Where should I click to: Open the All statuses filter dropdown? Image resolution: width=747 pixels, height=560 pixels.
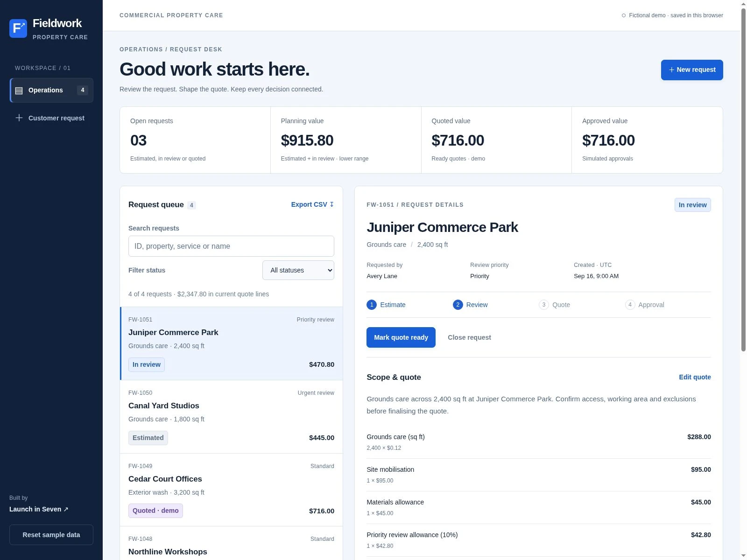298,270
